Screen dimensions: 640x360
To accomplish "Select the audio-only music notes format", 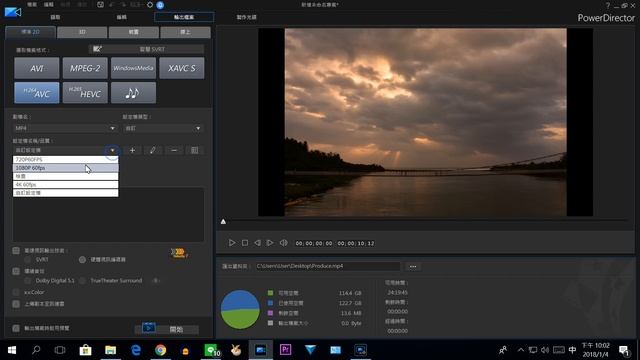I will pyautogui.click(x=133, y=93).
